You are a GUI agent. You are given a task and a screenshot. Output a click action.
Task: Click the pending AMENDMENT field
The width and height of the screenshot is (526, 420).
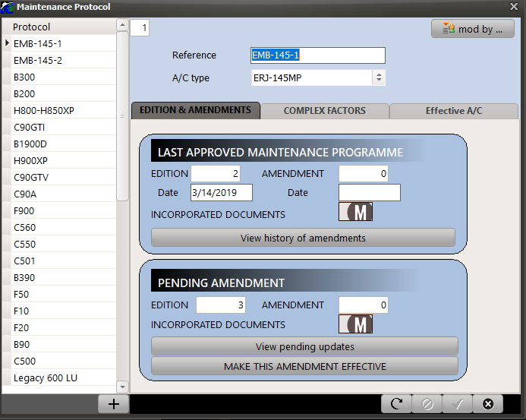coord(364,305)
